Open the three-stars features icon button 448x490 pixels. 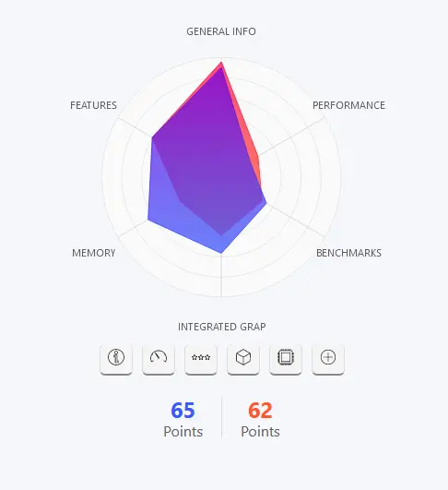coord(201,358)
